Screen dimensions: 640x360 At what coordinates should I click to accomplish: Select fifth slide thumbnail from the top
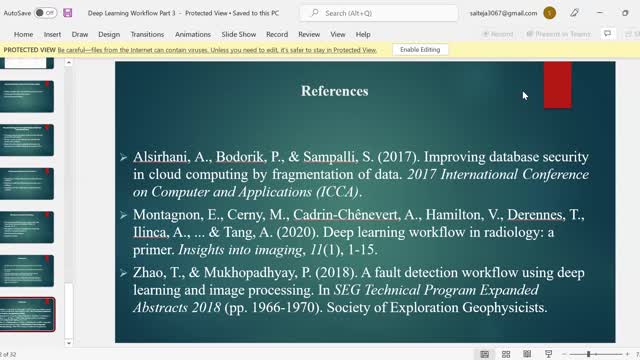[x=27, y=227]
